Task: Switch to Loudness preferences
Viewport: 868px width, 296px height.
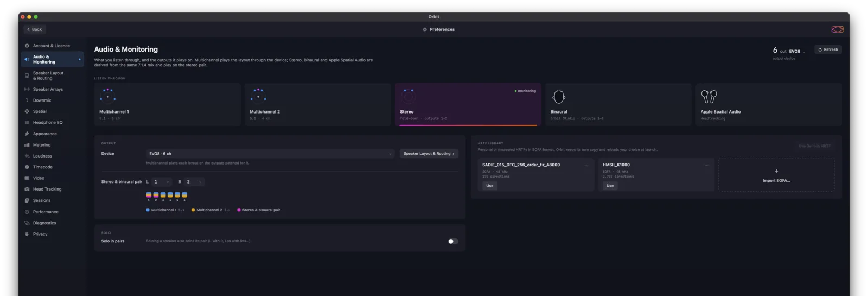Action: click(x=52, y=156)
